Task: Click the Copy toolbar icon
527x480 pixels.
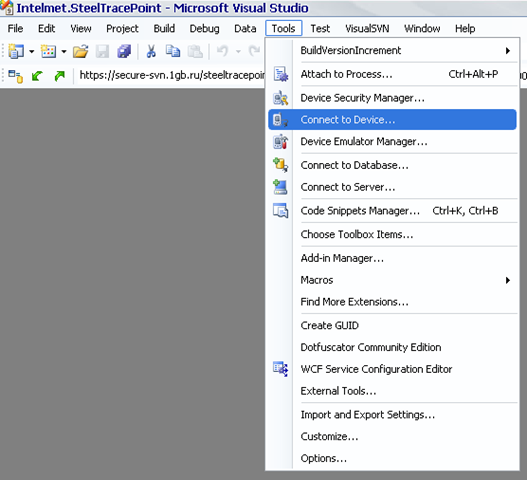Action: 173,51
